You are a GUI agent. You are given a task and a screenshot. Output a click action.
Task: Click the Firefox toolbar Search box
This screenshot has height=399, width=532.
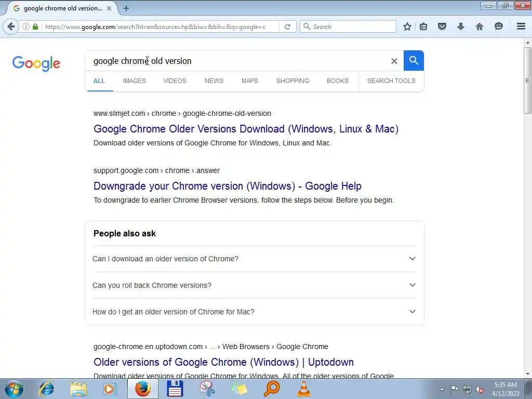[x=348, y=26]
